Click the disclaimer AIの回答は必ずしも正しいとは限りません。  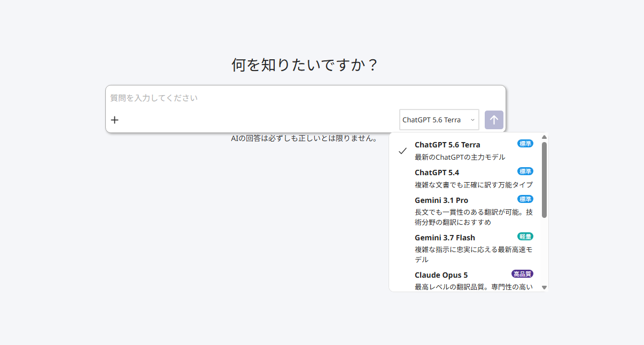[304, 138]
